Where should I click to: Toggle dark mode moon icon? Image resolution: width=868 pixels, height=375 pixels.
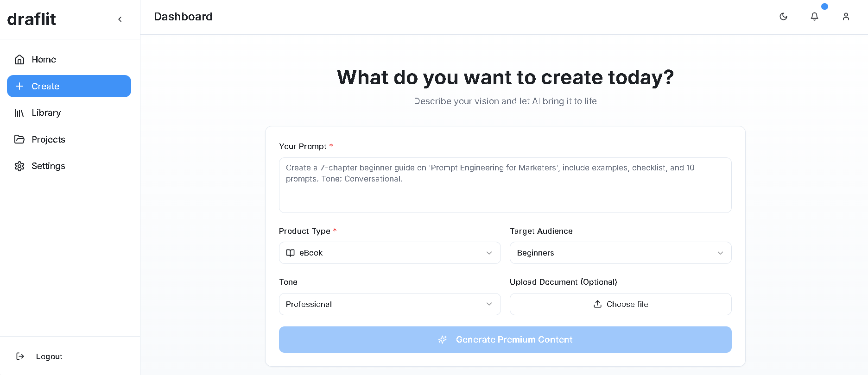[783, 17]
